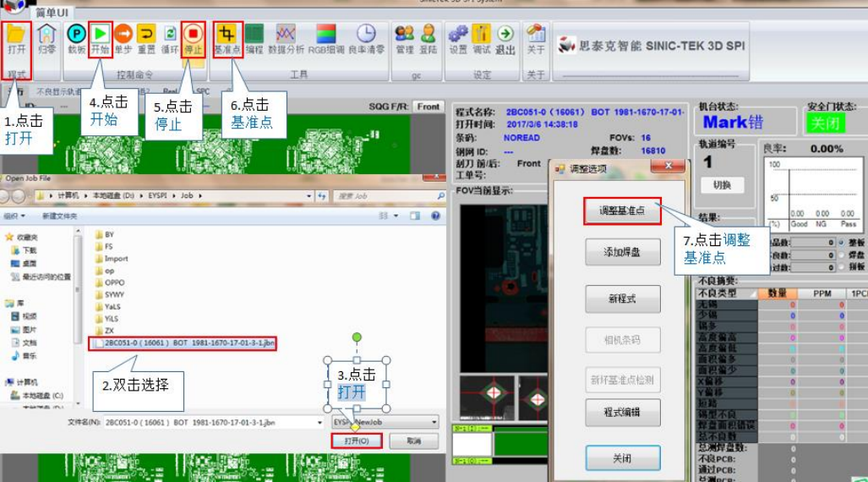Click the green 关闭 safety door status indicator
Image resolution: width=868 pixels, height=482 pixels.
pyautogui.click(x=826, y=123)
